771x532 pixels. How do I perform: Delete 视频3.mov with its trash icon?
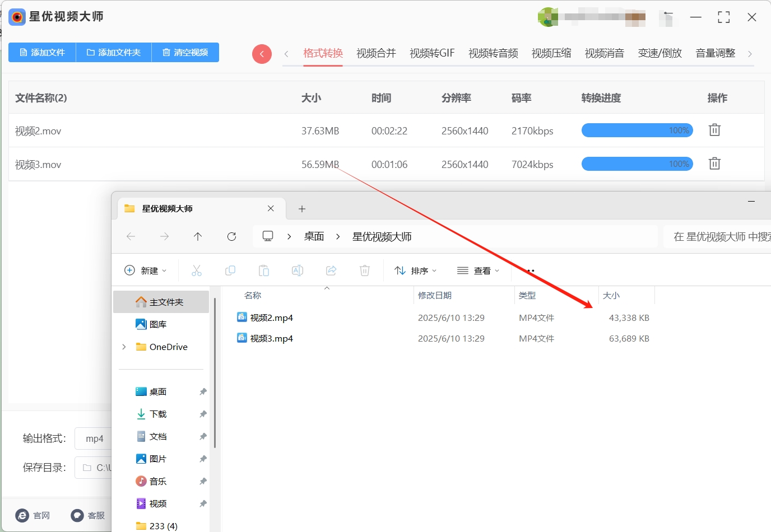tap(714, 164)
